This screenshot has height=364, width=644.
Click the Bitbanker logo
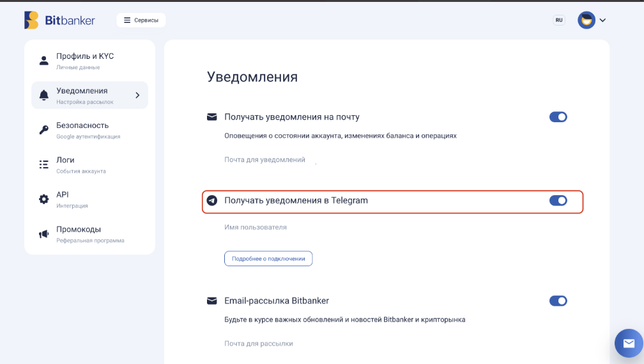tap(59, 20)
